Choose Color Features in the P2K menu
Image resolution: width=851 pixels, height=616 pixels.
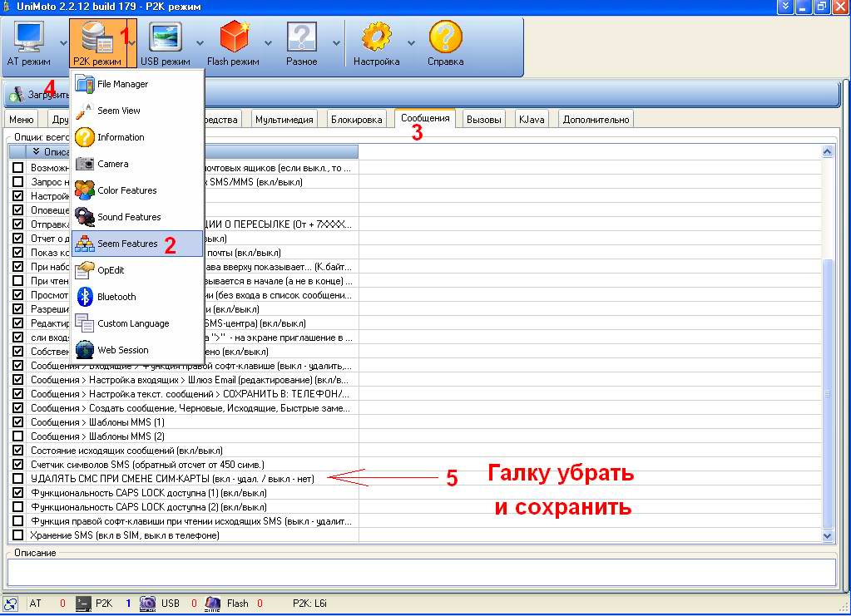point(138,190)
